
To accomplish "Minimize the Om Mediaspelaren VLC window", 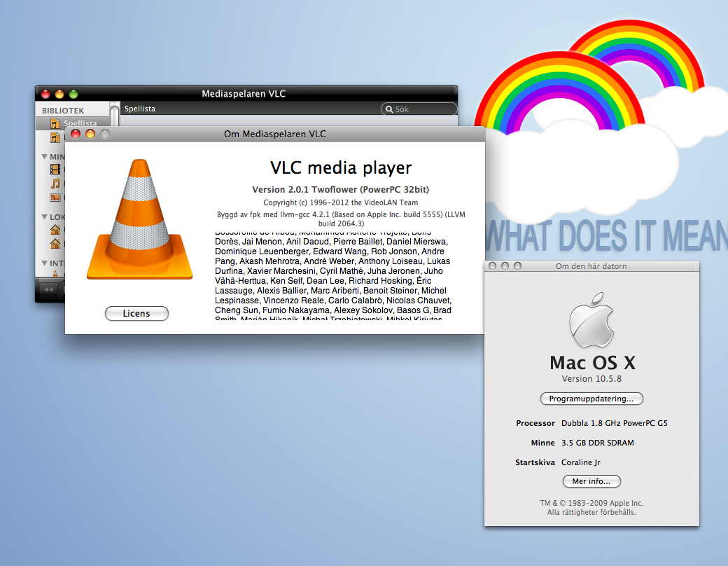I will click(x=90, y=134).
